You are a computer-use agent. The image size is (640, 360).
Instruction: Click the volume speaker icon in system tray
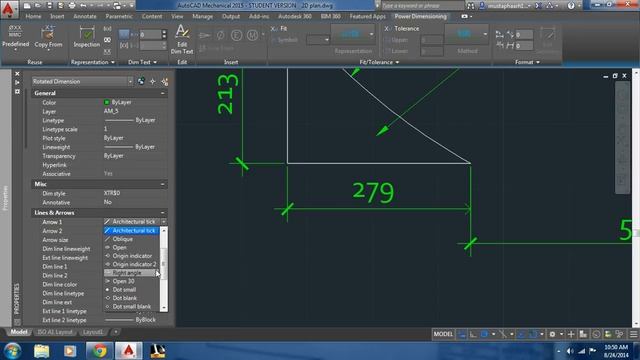point(570,351)
